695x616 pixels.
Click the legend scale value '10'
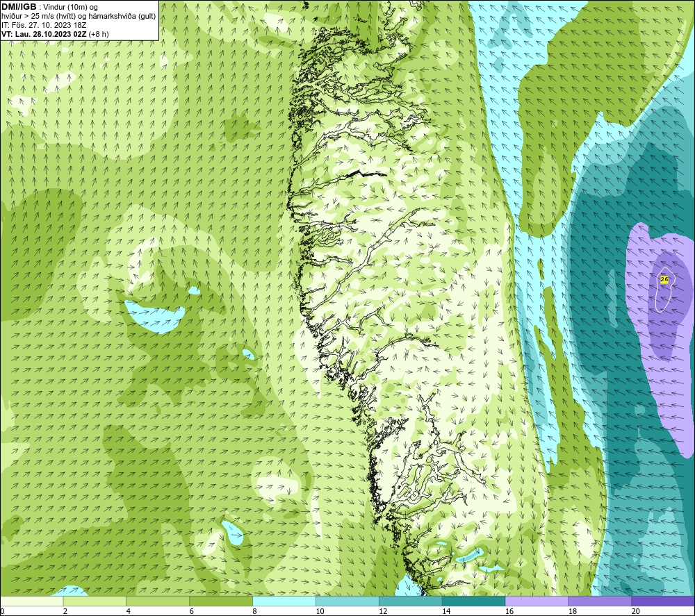click(x=320, y=612)
